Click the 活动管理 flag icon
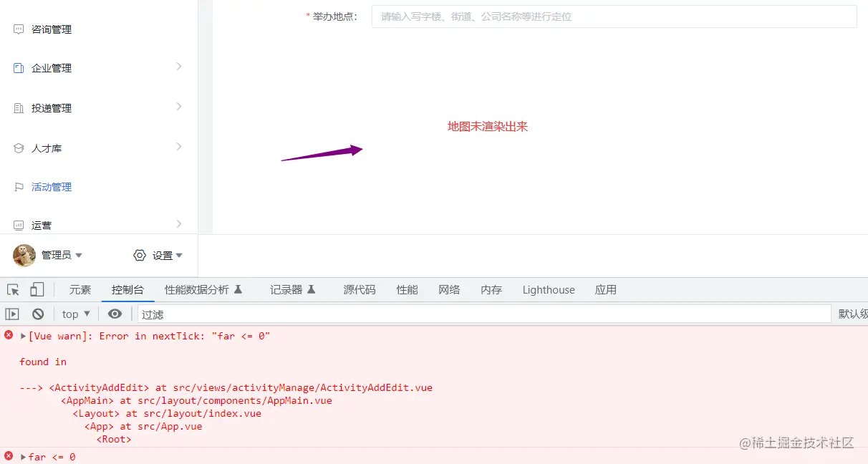868x464 pixels. 19,187
